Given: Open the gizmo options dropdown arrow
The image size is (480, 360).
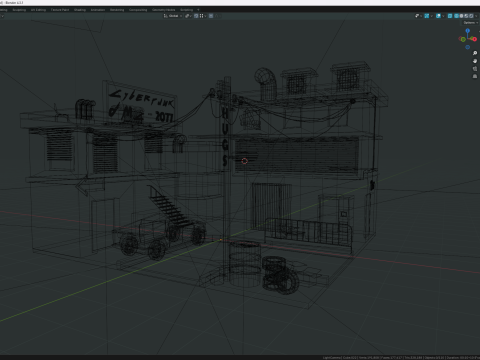Looking at the screenshot, I should 432,16.
